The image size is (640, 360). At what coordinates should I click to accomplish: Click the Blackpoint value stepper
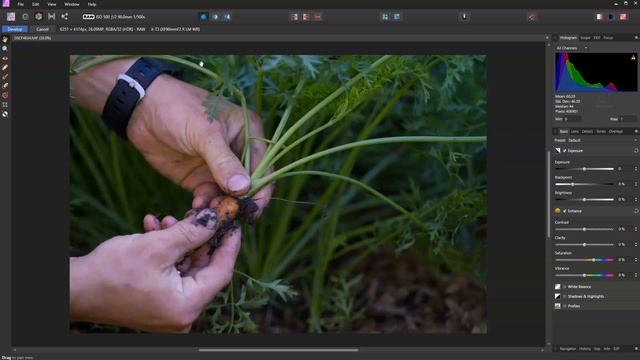(636, 184)
